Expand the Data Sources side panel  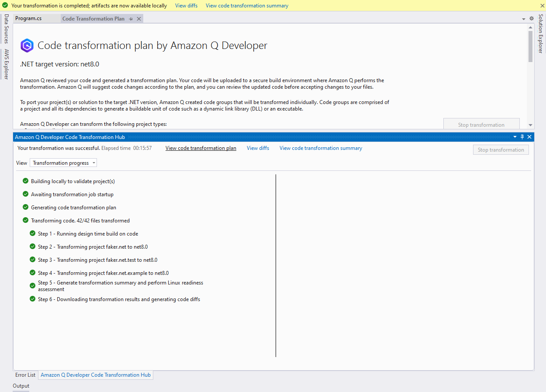pos(6,29)
